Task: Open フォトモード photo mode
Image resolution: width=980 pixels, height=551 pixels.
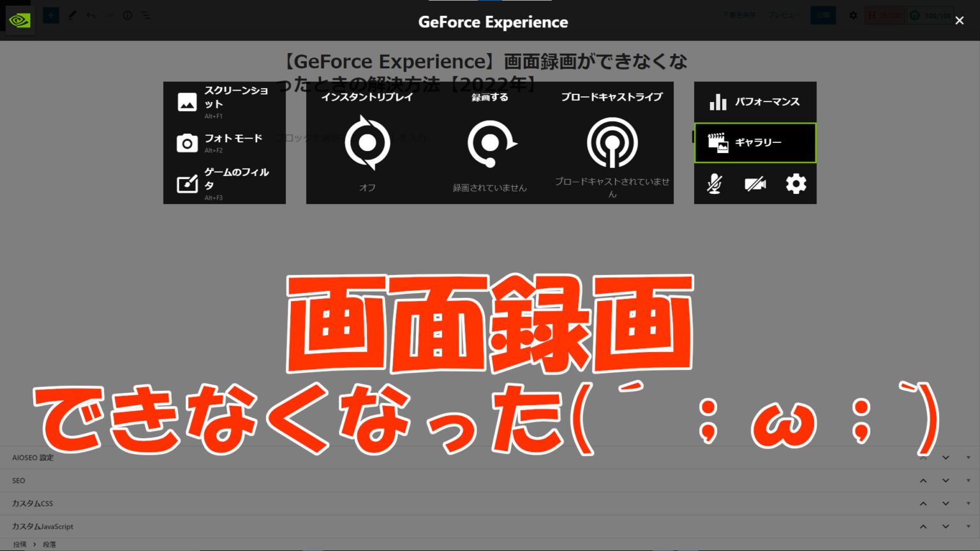Action: point(224,143)
